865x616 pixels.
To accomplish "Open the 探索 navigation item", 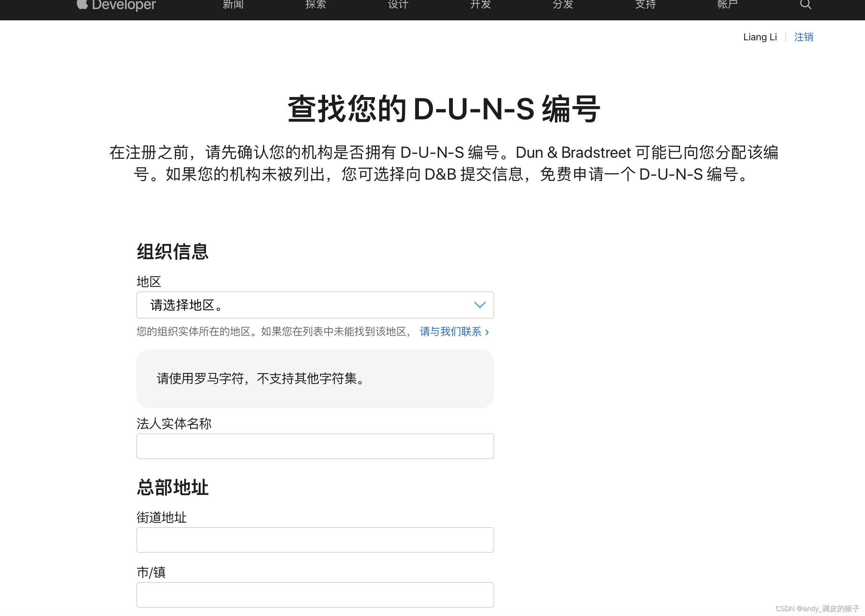I will 316,4.
